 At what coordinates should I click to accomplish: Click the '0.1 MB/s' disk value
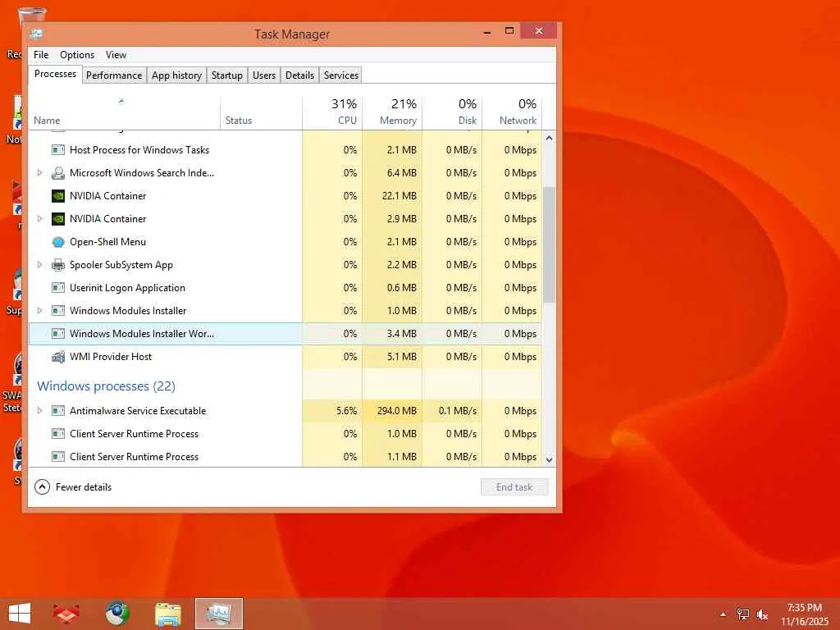458,411
